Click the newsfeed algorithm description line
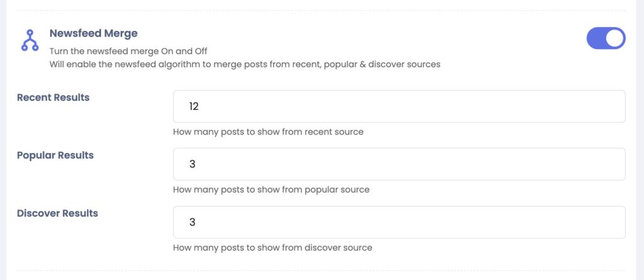The height and width of the screenshot is (280, 644). [x=245, y=64]
